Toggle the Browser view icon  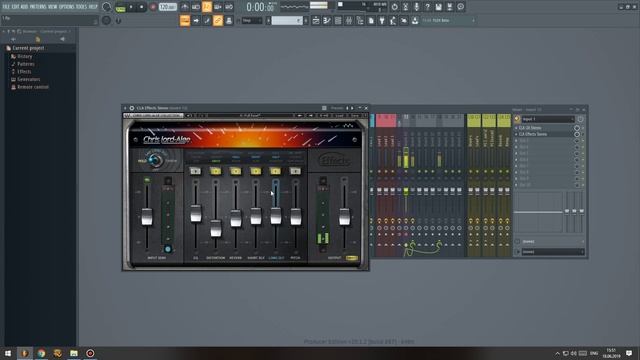[x=360, y=20]
